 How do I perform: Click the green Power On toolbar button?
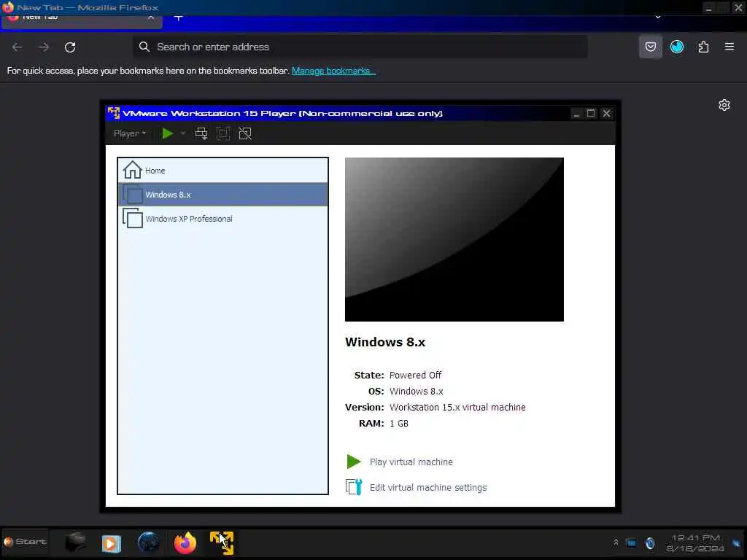pyautogui.click(x=167, y=134)
